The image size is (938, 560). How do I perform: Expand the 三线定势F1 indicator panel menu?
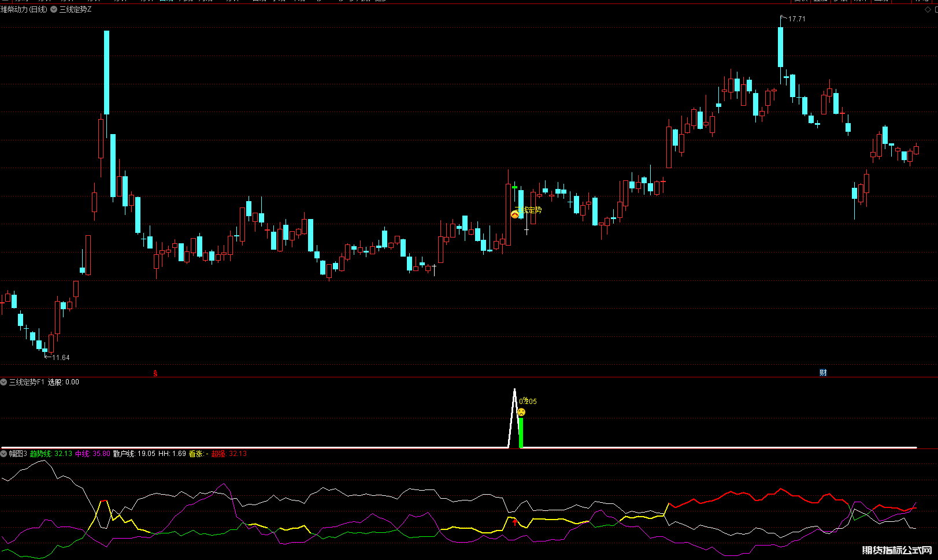(x=4, y=382)
